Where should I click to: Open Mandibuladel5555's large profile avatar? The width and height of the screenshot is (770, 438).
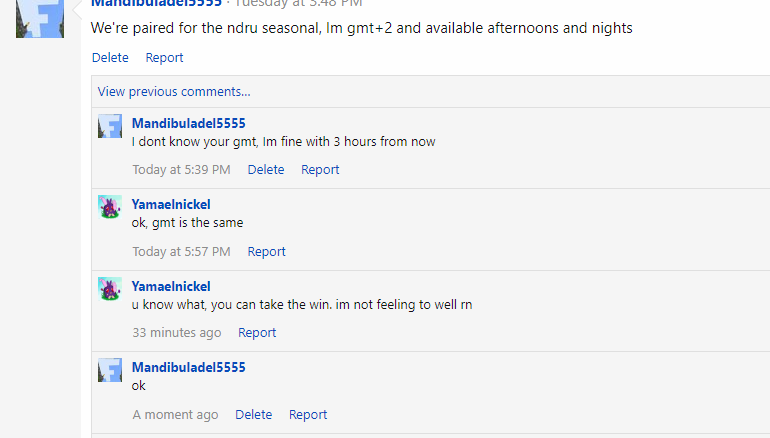click(40, 19)
